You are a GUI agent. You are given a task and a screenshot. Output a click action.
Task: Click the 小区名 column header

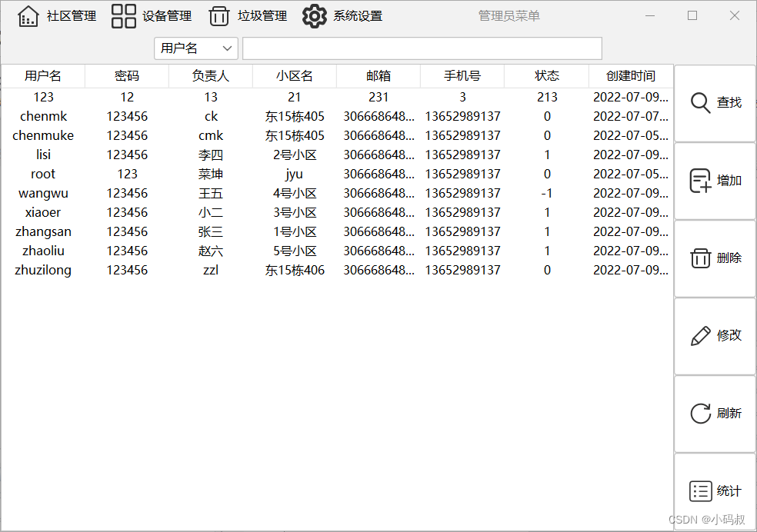point(295,76)
